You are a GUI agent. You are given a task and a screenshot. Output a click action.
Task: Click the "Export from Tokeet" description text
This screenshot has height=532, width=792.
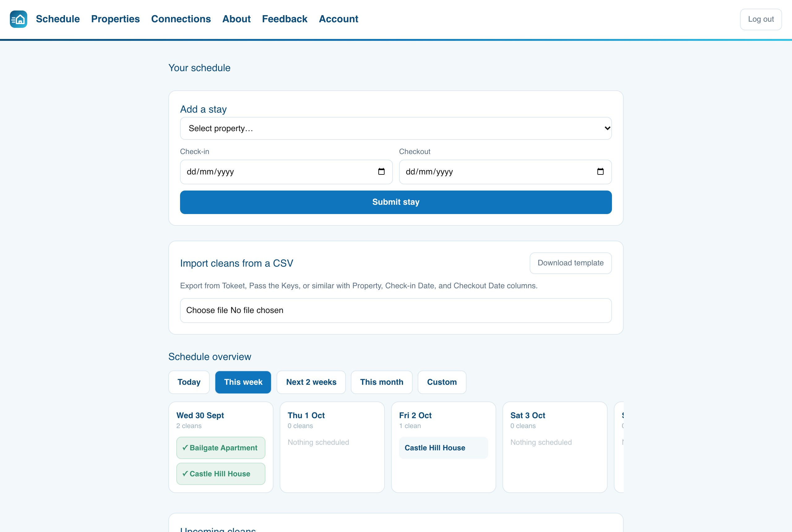359,286
